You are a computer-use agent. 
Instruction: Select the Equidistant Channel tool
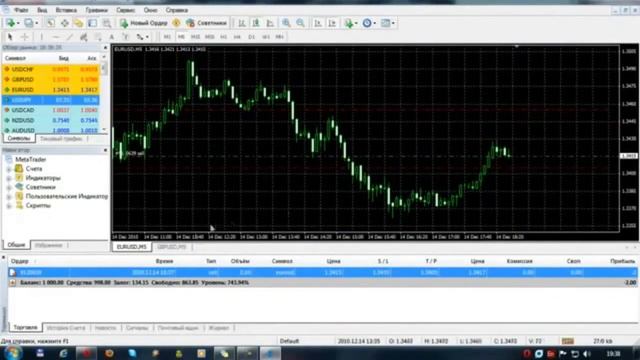pyautogui.click(x=84, y=37)
